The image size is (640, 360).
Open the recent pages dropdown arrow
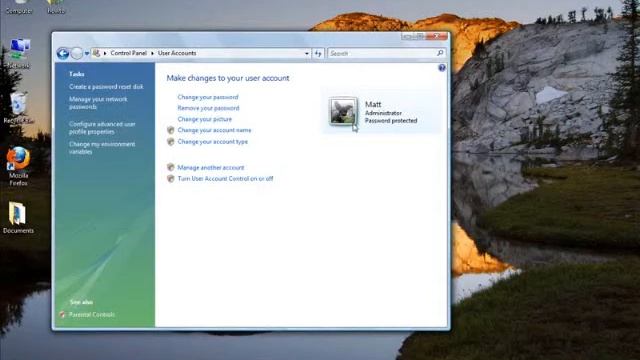coord(87,54)
